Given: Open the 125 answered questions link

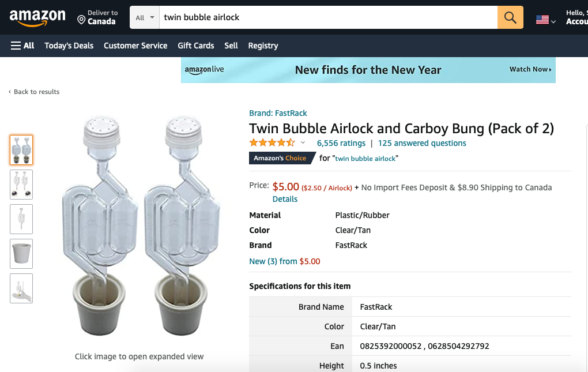Looking at the screenshot, I should tap(421, 143).
